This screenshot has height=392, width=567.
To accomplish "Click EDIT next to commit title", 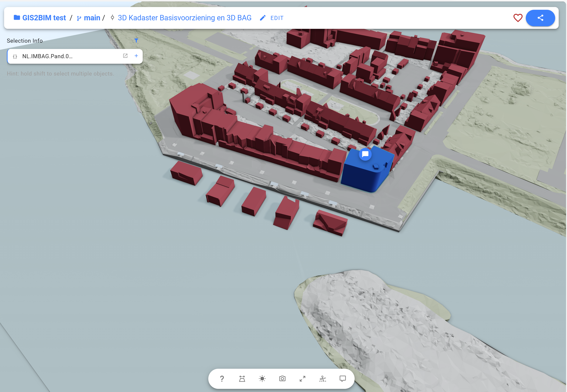I will (277, 18).
